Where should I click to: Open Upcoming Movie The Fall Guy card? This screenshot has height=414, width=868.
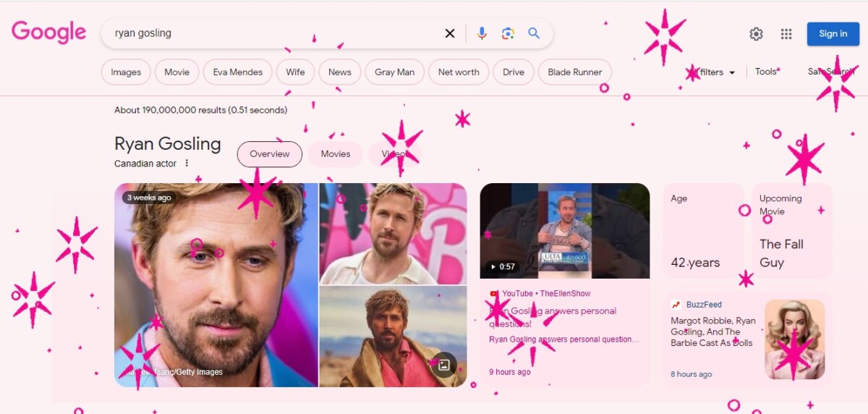[792, 231]
